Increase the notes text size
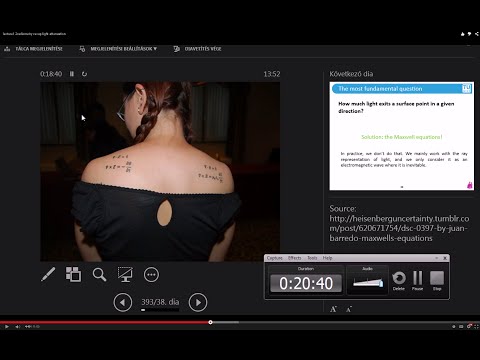Screen dimensions: 480x360 tap(333, 309)
